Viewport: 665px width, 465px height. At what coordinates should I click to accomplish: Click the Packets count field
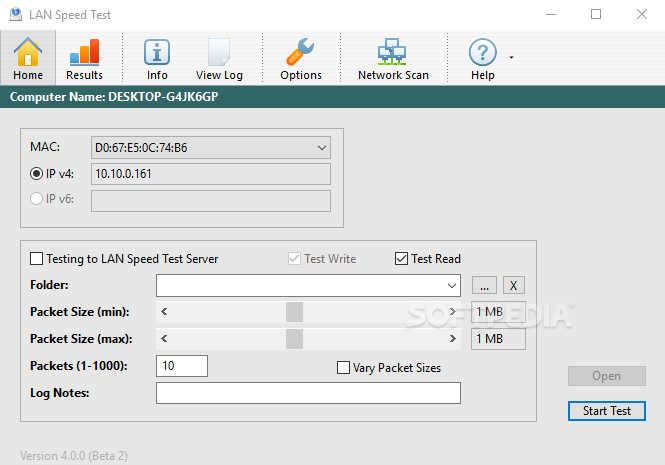182,366
